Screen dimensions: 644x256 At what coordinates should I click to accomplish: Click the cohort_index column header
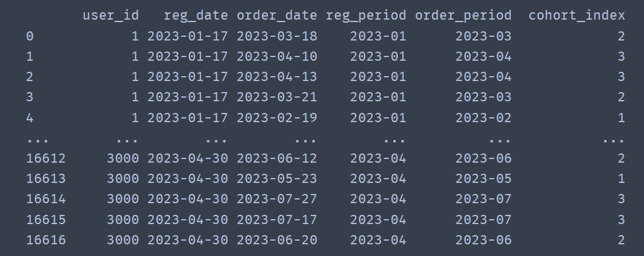(576, 16)
